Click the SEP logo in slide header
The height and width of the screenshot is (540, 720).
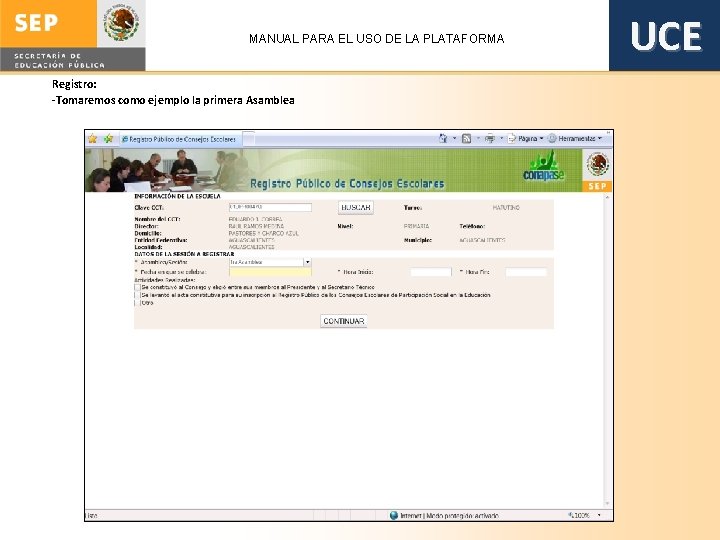pyautogui.click(x=73, y=35)
